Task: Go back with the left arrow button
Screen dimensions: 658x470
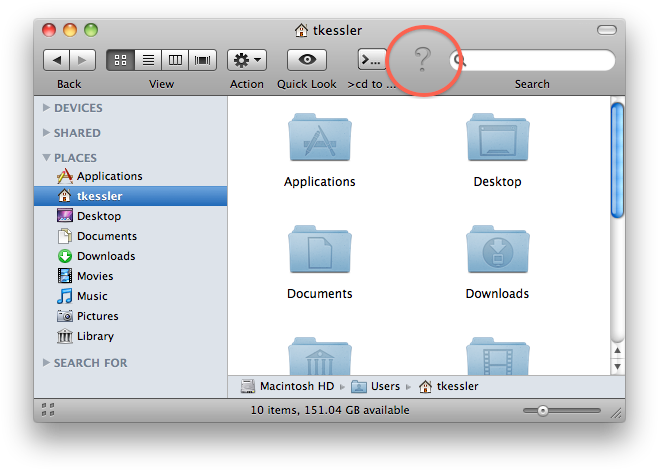Action: click(56, 60)
